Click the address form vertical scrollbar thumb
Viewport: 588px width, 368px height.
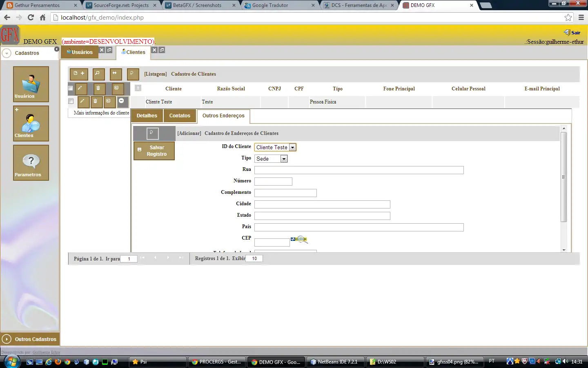(x=563, y=177)
